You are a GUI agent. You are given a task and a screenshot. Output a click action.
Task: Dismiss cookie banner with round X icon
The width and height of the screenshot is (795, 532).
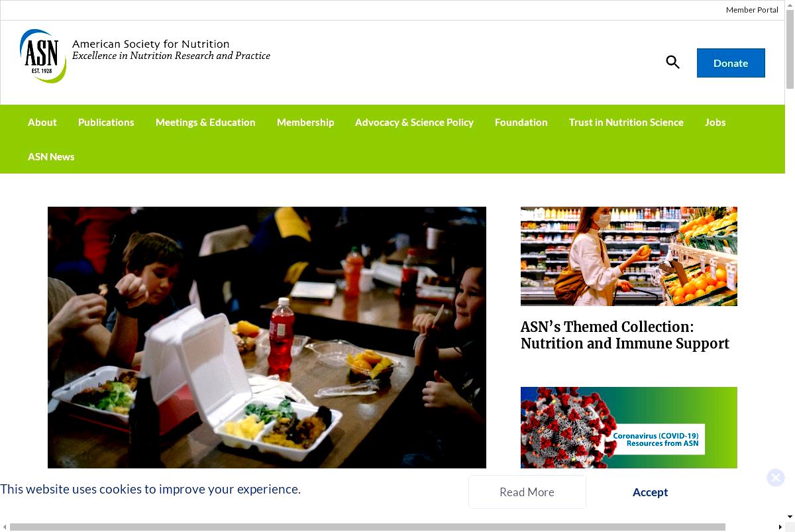click(776, 478)
